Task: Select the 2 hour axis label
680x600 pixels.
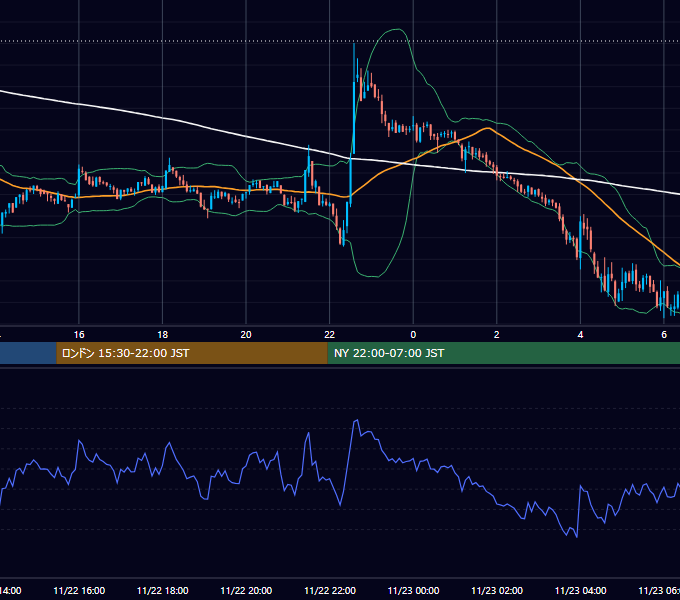Action: point(497,335)
